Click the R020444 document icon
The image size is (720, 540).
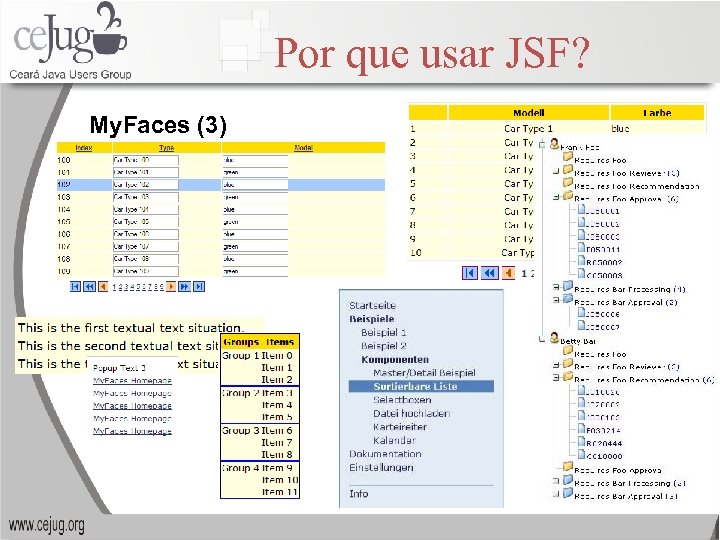tap(581, 441)
